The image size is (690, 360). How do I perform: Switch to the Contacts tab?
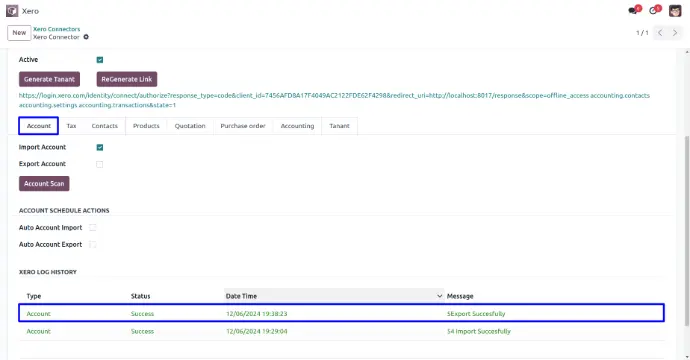[105, 126]
